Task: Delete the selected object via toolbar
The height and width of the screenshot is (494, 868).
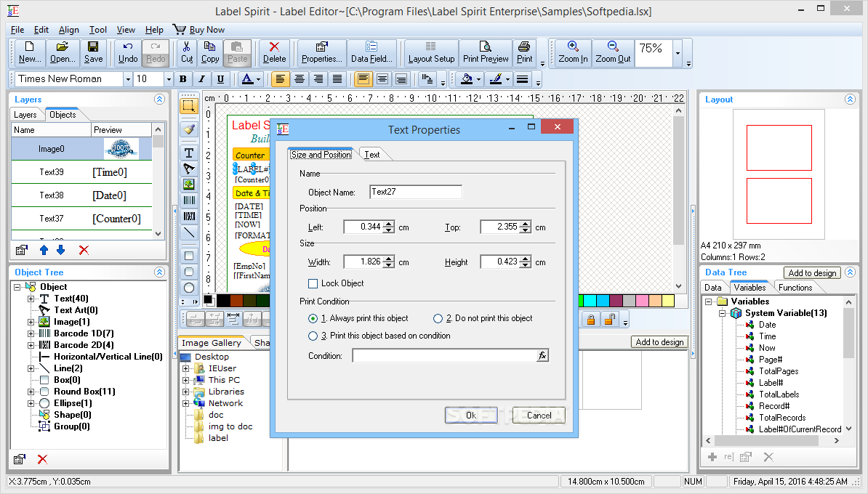Action: click(x=274, y=52)
